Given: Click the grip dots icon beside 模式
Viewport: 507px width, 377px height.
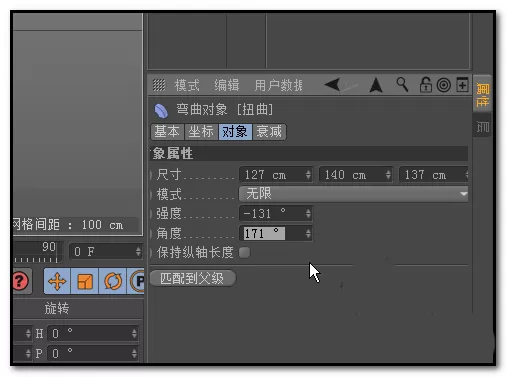Looking at the screenshot, I should coord(159,85).
